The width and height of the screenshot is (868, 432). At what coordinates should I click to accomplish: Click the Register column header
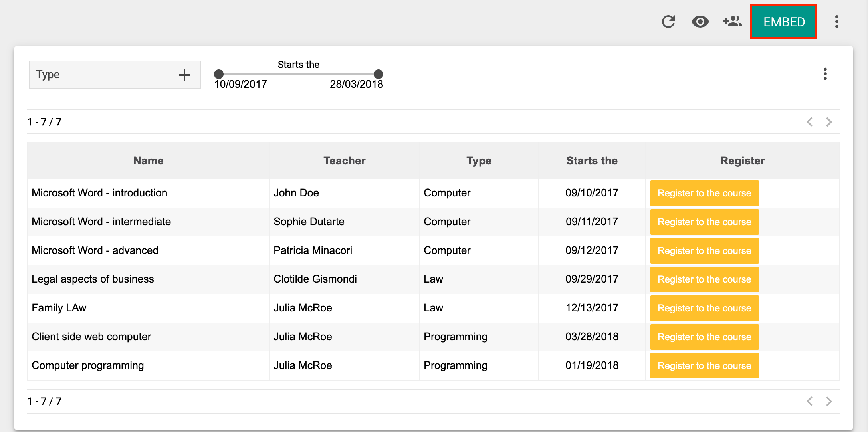743,161
